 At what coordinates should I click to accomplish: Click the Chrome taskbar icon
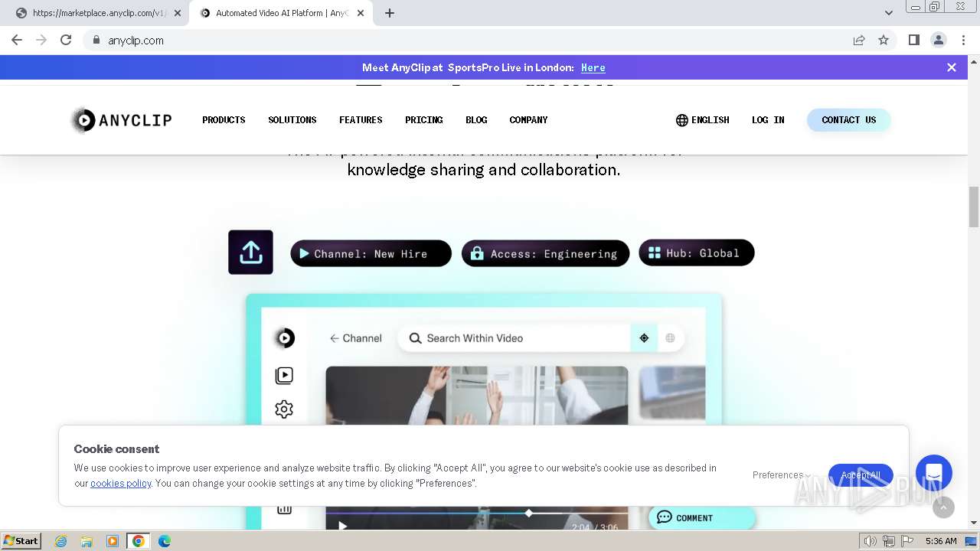(x=139, y=541)
